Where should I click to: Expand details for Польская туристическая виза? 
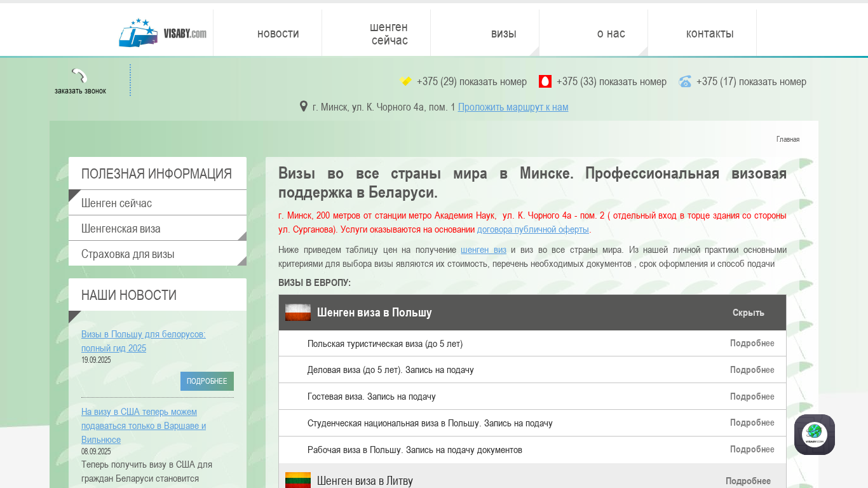pyautogui.click(x=752, y=343)
